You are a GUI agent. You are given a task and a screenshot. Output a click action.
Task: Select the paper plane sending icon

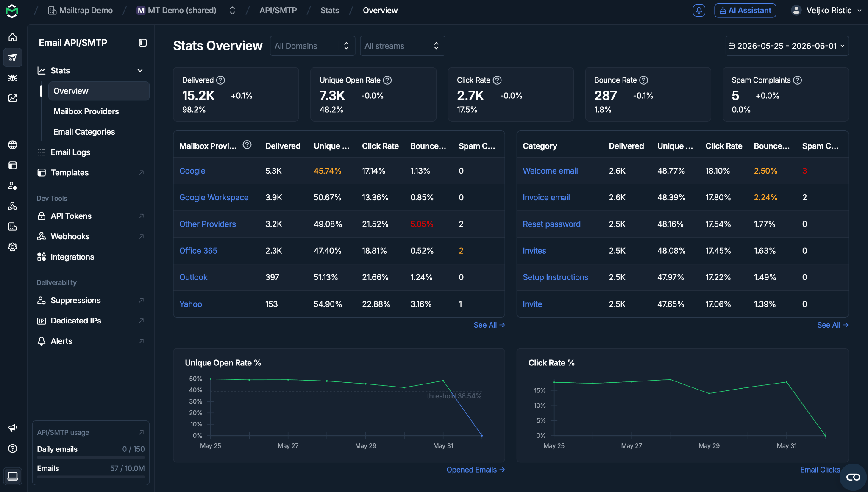pos(13,58)
